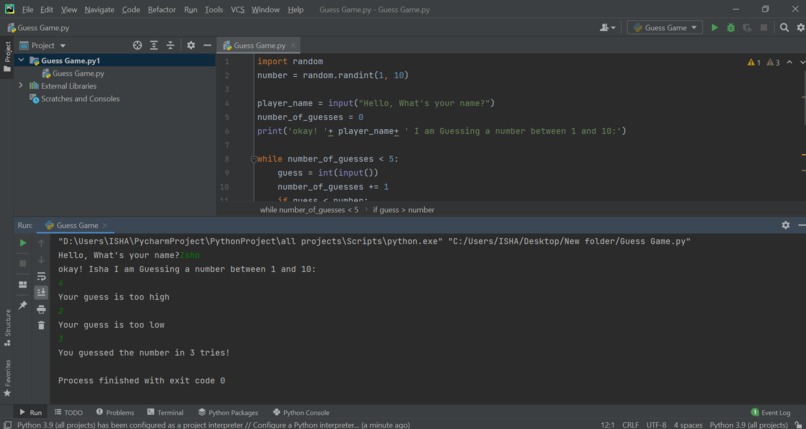The height and width of the screenshot is (429, 806).
Task: Toggle scroll to end in Run console
Action: (x=41, y=292)
